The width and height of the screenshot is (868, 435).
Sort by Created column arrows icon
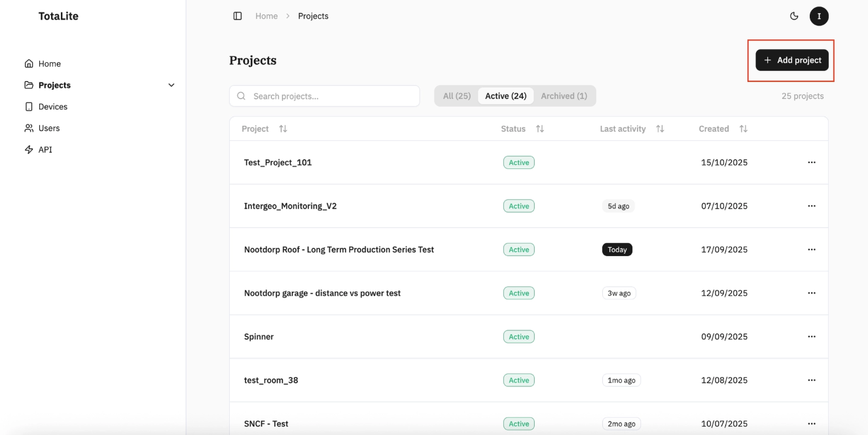pyautogui.click(x=743, y=129)
